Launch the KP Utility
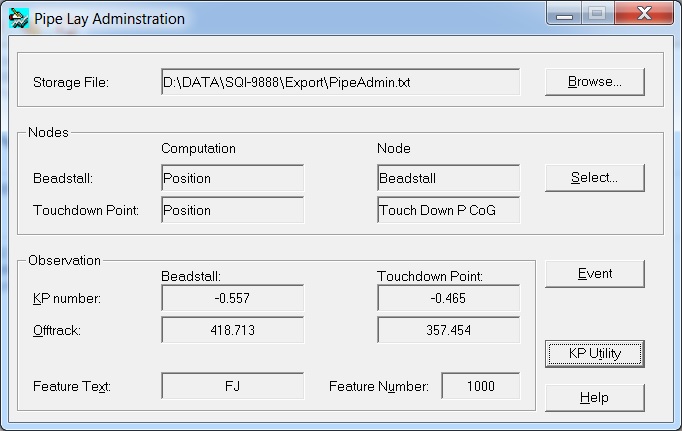This screenshot has width=682, height=431. click(594, 354)
